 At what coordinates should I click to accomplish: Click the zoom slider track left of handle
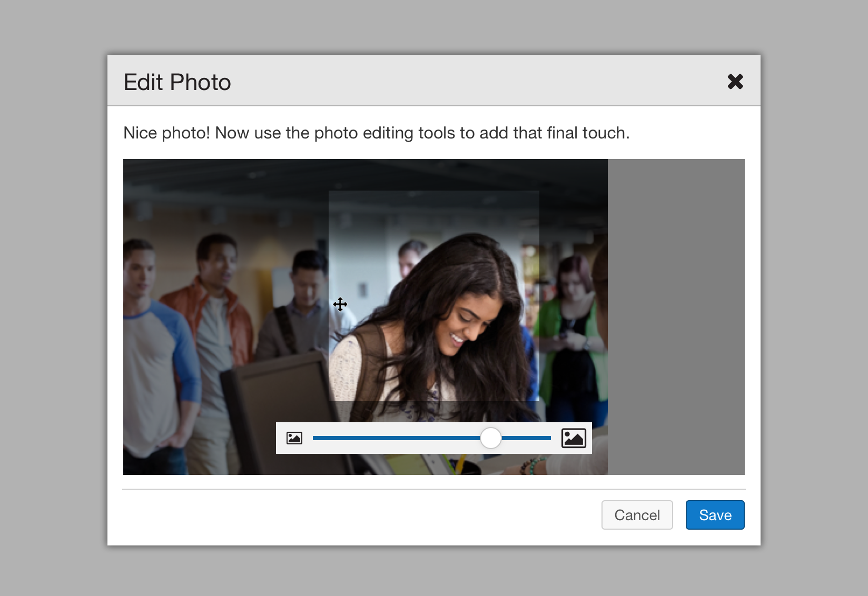click(395, 438)
